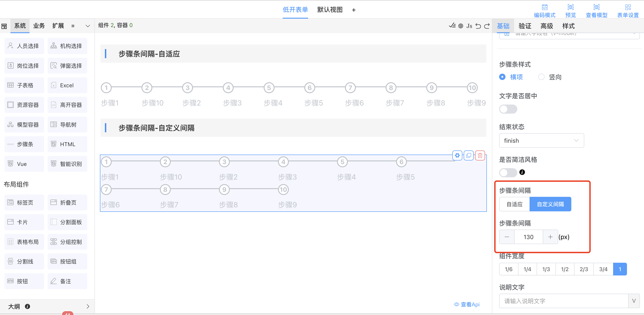Copy selected component with duplicate icon
The image size is (644, 315).
pos(468,155)
